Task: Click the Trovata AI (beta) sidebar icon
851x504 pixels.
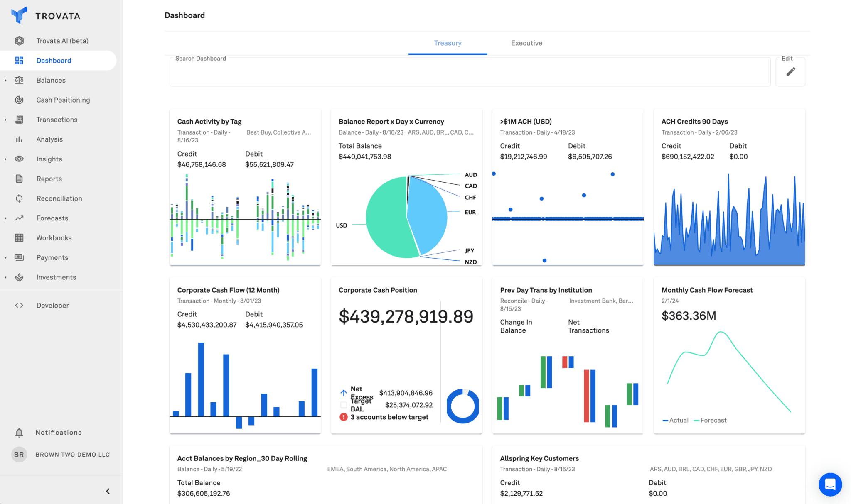Action: 19,41
